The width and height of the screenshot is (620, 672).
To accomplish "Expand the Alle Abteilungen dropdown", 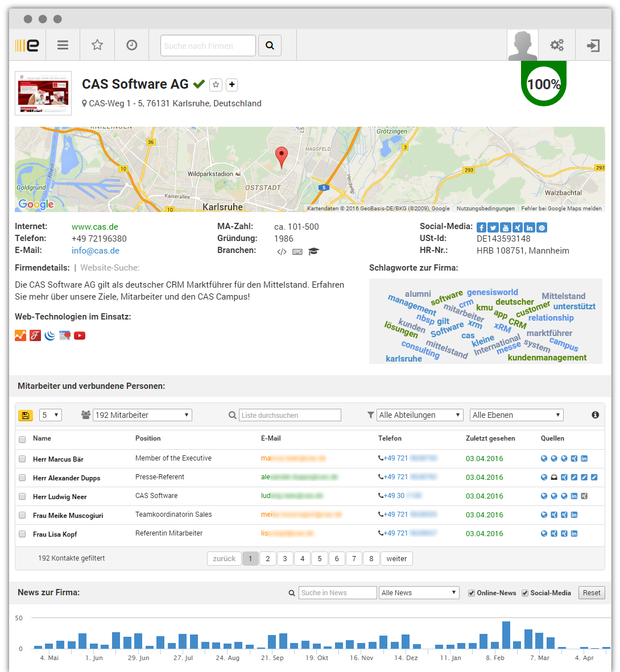I will pos(420,415).
